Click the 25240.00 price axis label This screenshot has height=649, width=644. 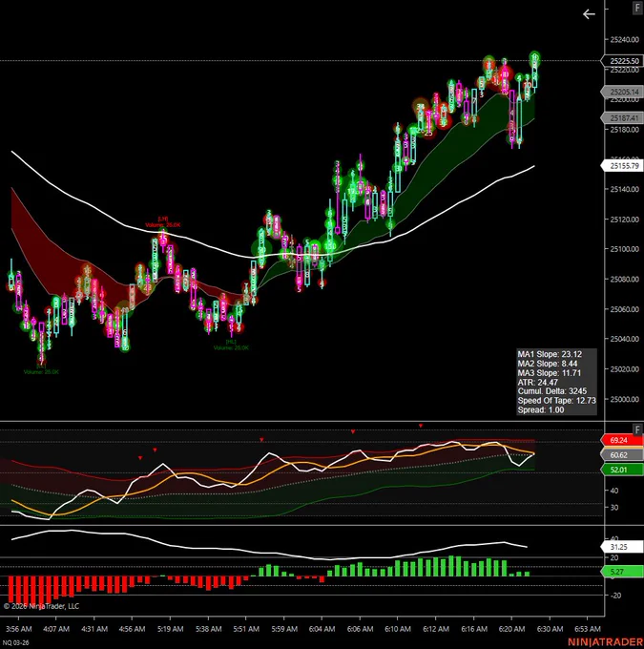coord(625,40)
